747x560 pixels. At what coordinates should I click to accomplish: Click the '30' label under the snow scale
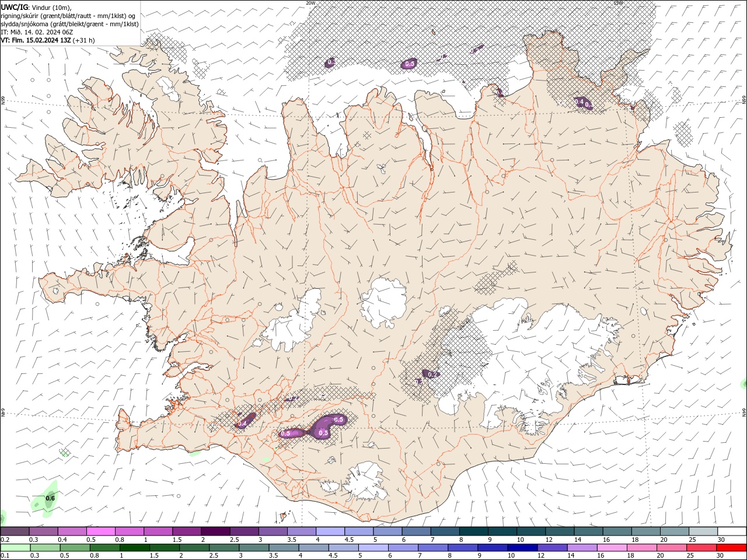coord(721,540)
